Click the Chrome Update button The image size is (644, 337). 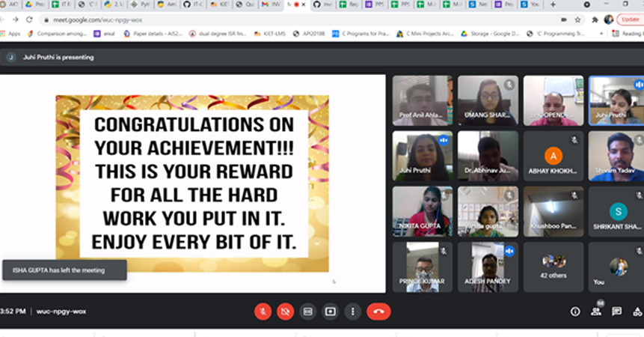coord(630,19)
